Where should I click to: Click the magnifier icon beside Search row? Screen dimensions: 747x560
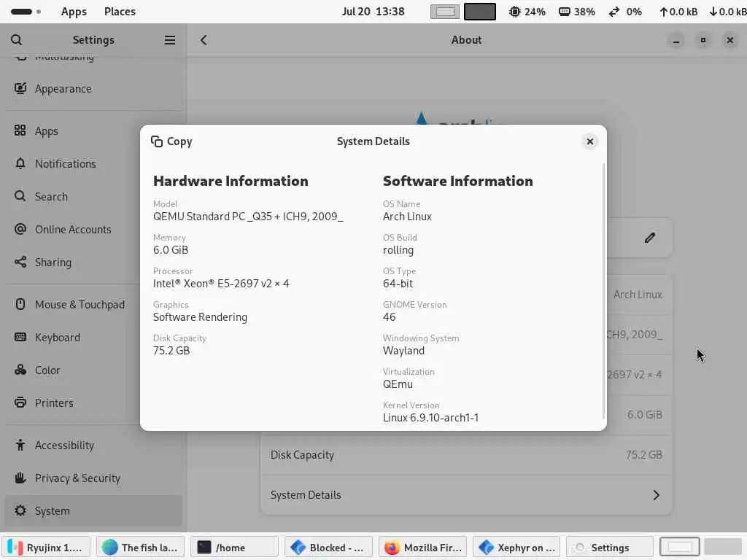pos(20,196)
